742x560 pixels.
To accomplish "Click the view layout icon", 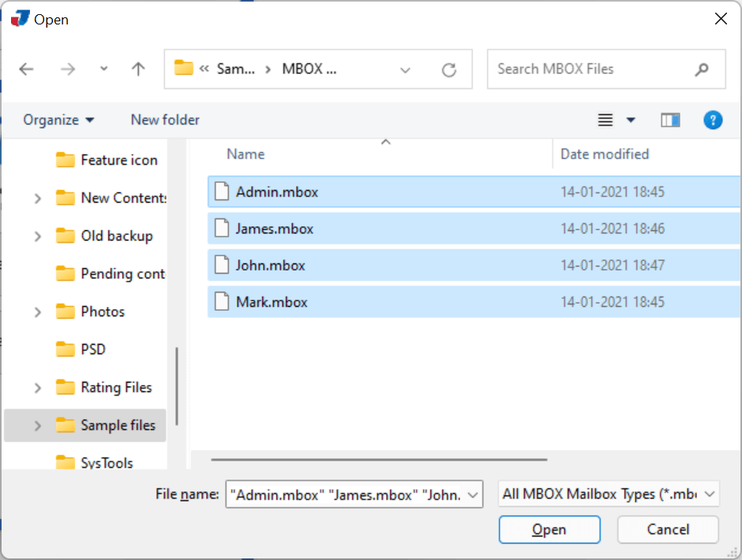I will tap(605, 120).
